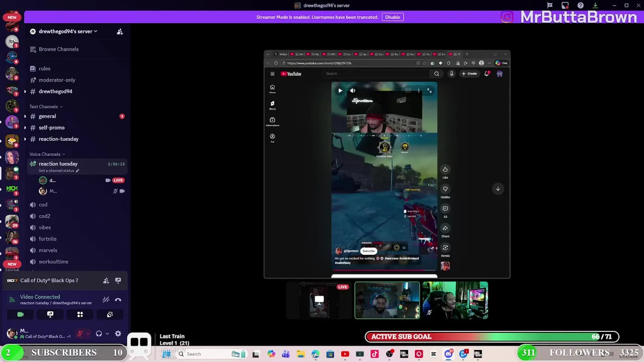The height and width of the screenshot is (362, 644).
Task: Open the general text channel
Action: point(47,116)
